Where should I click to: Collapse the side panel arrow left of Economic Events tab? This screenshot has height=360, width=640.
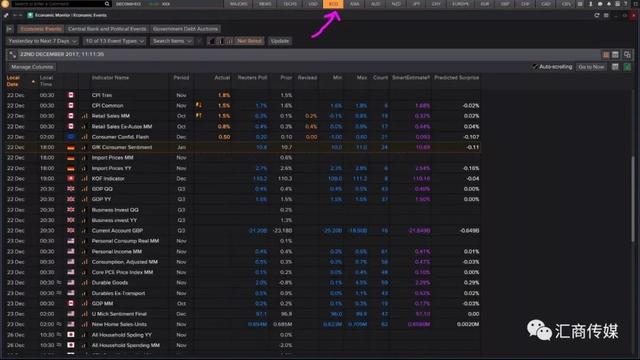point(9,29)
